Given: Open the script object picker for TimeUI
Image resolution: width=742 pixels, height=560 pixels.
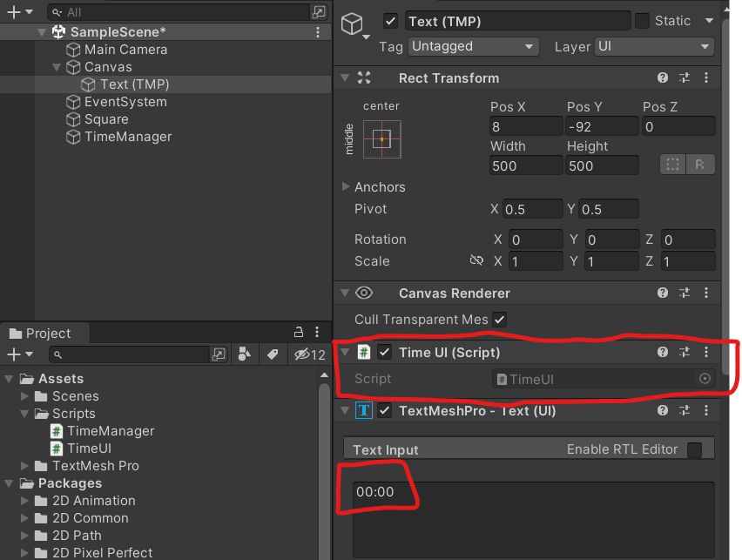Looking at the screenshot, I should click(705, 379).
